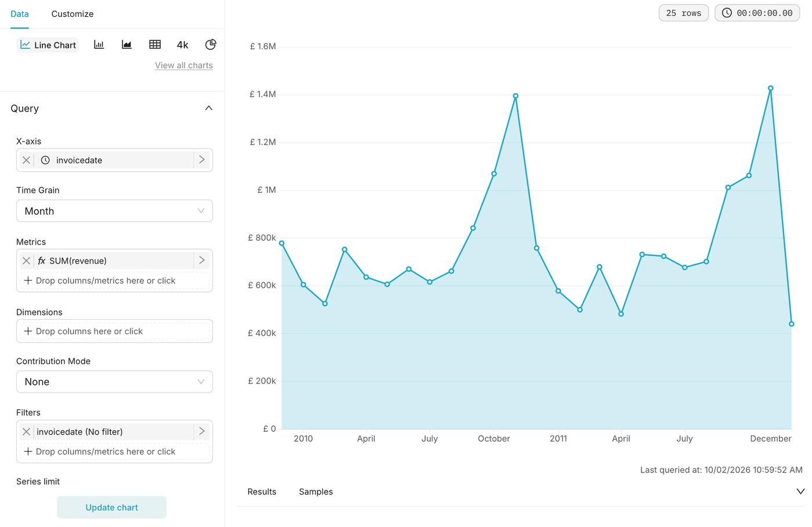Expand the Results panel chevron
This screenshot has height=527, width=812.
click(800, 492)
